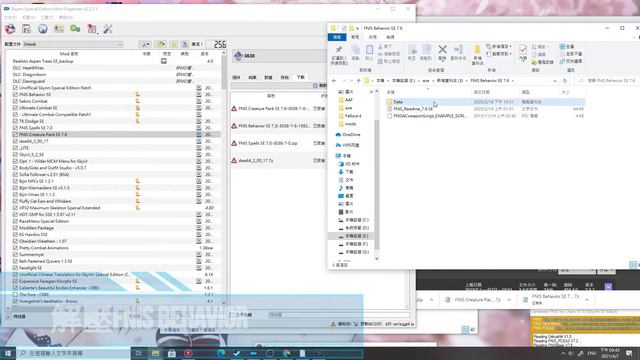Select the FNIS_Readme_7.6 SE file in Explorer

pyautogui.click(x=485, y=109)
